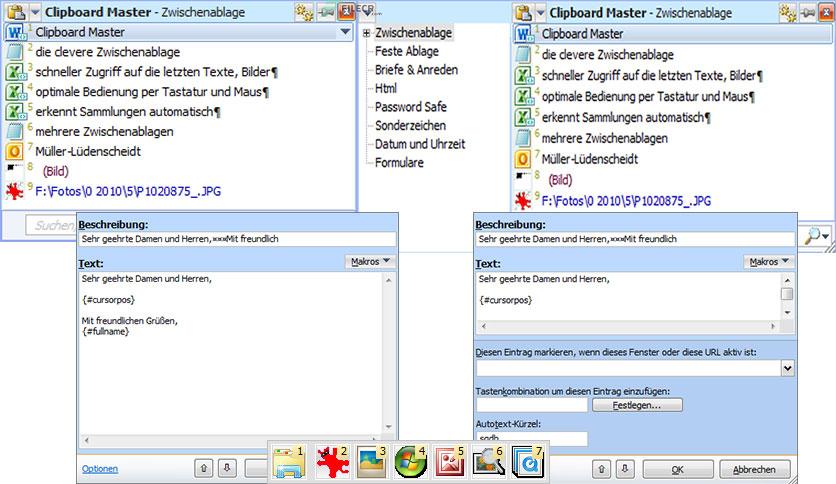
Task: Click the settings gears icon in right Clipboard Master window
Action: click(x=787, y=13)
